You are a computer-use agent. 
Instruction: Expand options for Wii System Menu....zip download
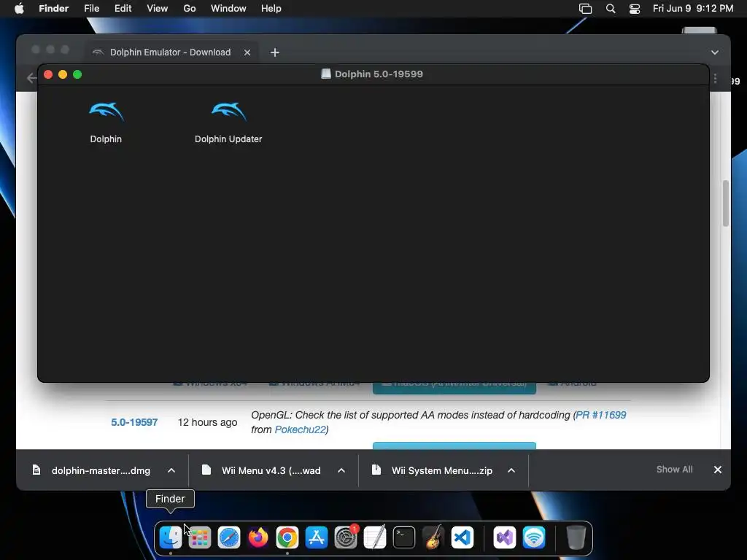(511, 470)
